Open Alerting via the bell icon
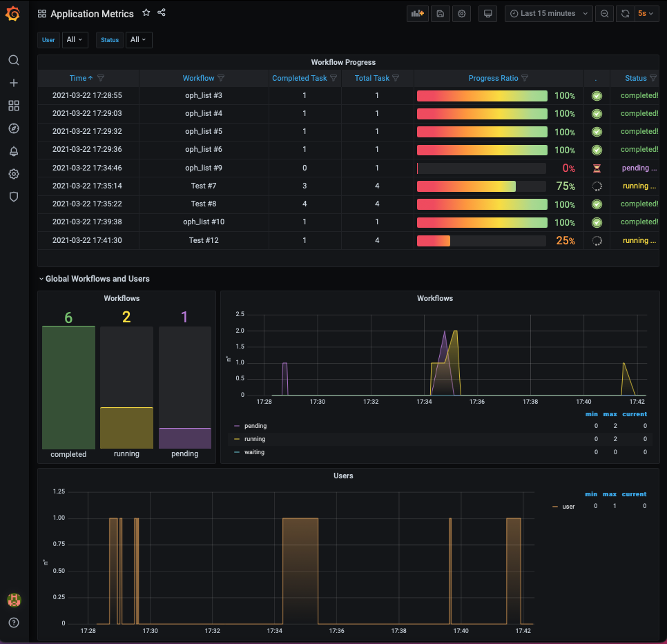667x644 pixels. tap(13, 151)
